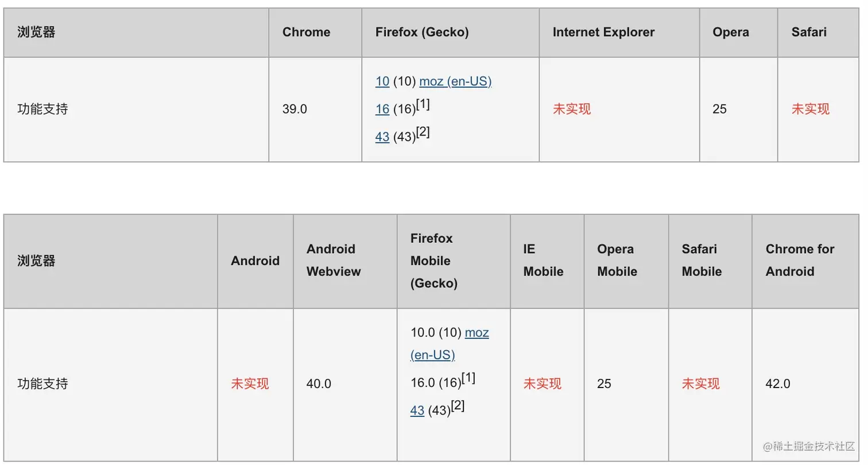This screenshot has height=465, width=868.
Task: Click the "IE Mobile" column header
Action: 543,260
